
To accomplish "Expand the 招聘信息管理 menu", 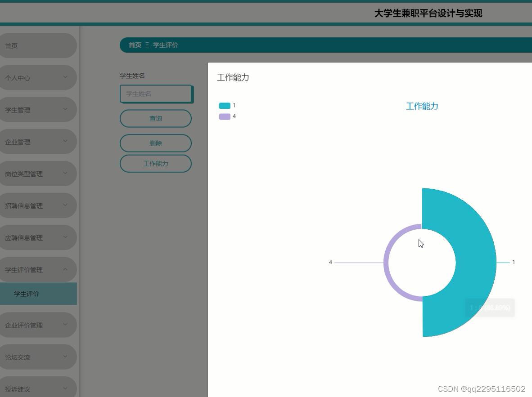I will pos(38,205).
